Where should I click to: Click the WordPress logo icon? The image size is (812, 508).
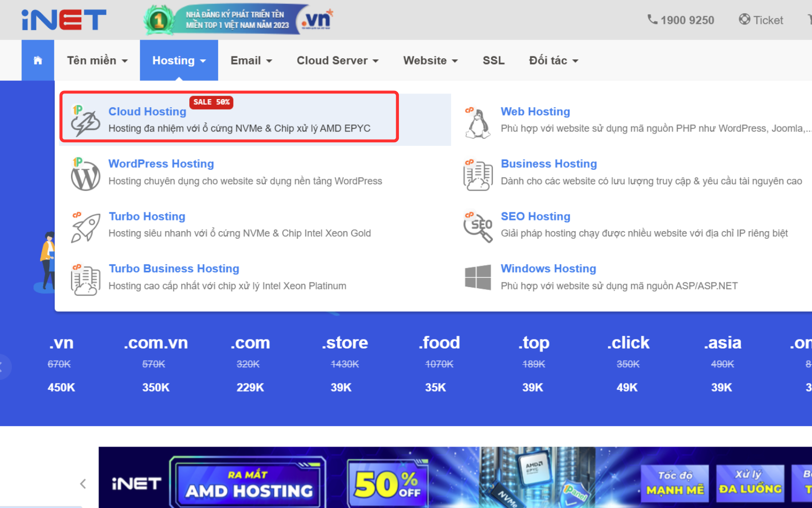tap(85, 174)
